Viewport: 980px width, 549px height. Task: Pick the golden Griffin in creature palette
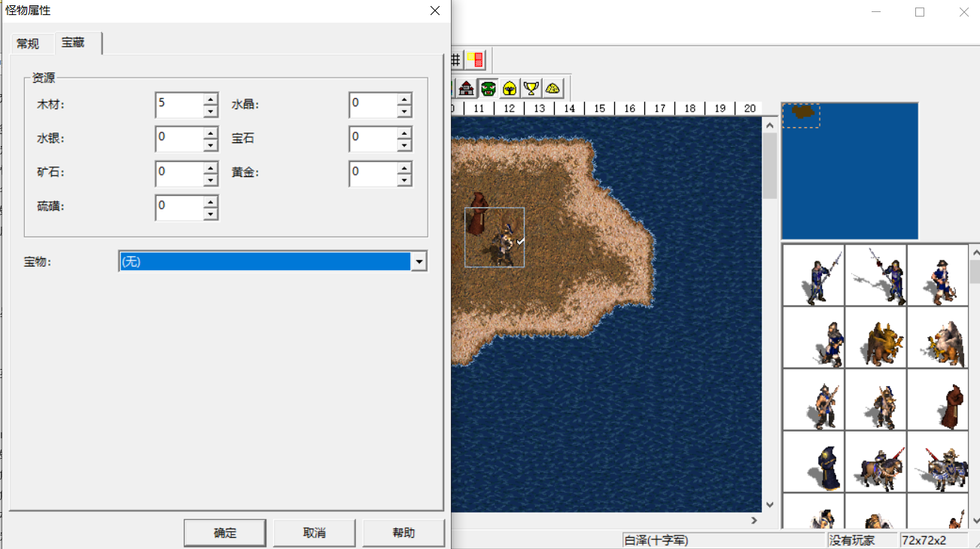875,337
